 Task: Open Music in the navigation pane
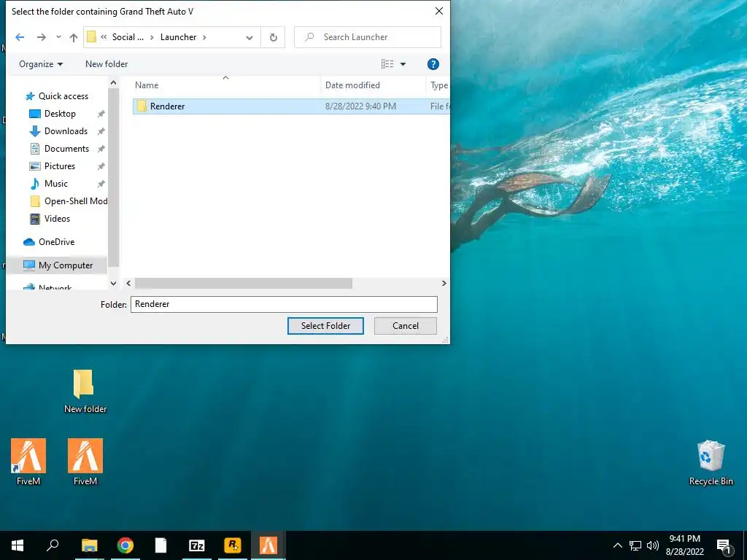(x=55, y=184)
